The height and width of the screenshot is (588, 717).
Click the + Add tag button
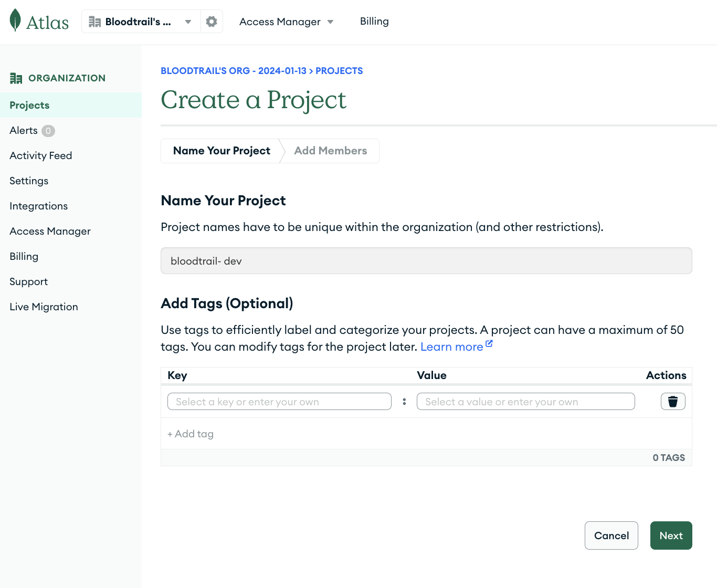pyautogui.click(x=191, y=434)
